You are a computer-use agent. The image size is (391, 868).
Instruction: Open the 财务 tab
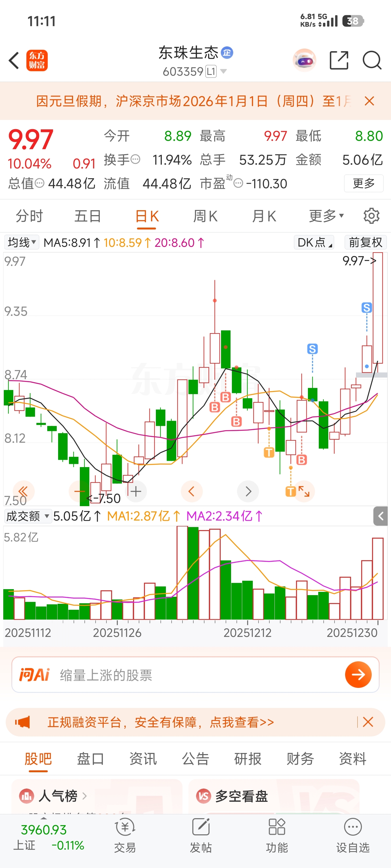300,759
